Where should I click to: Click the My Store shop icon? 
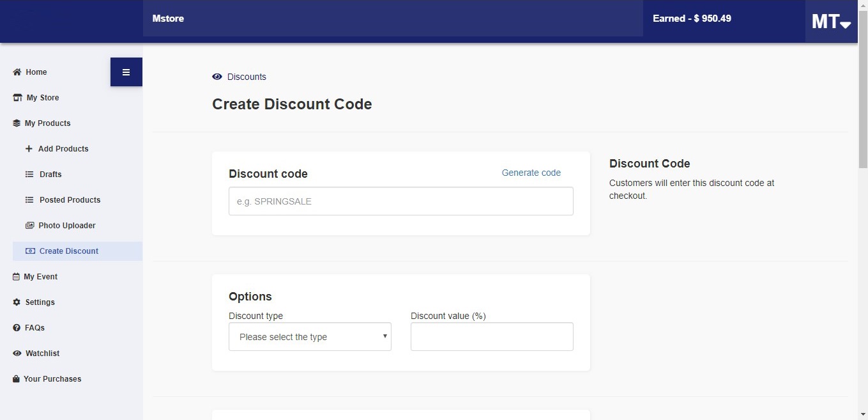(x=17, y=98)
